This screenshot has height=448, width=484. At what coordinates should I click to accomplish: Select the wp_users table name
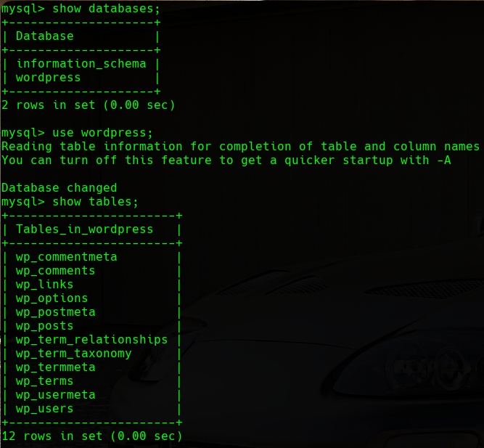point(45,409)
